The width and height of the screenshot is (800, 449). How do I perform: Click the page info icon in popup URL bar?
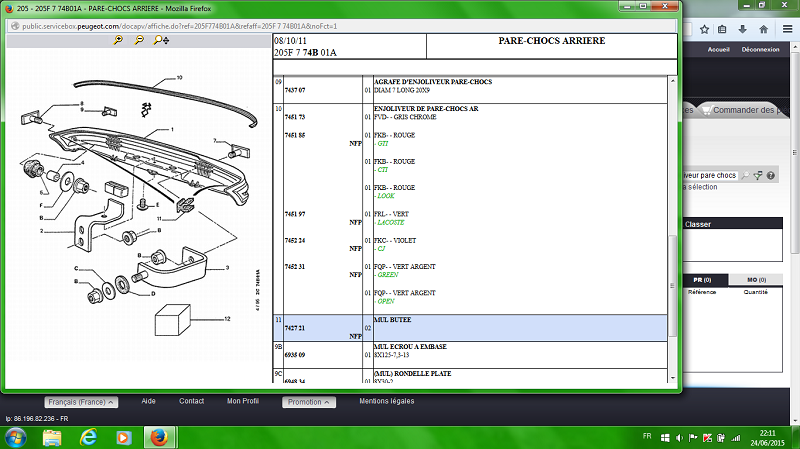(15, 26)
